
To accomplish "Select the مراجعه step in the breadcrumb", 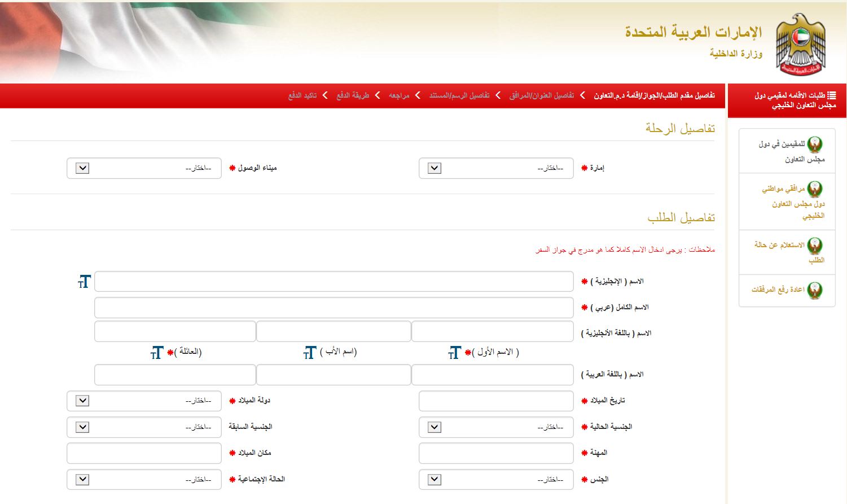I will pyautogui.click(x=401, y=96).
